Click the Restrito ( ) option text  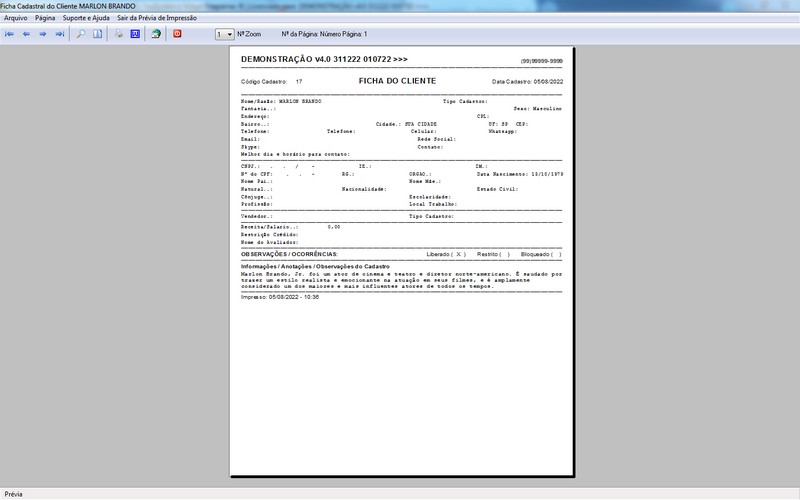click(x=493, y=254)
